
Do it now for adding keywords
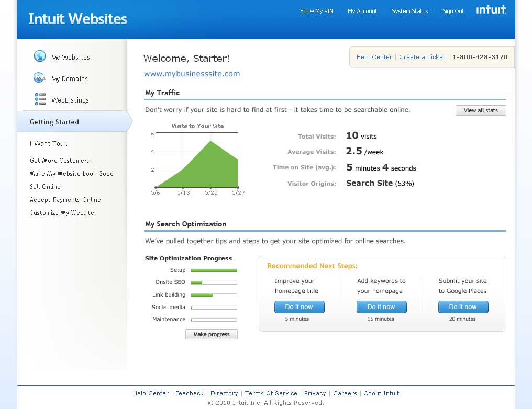coord(381,306)
